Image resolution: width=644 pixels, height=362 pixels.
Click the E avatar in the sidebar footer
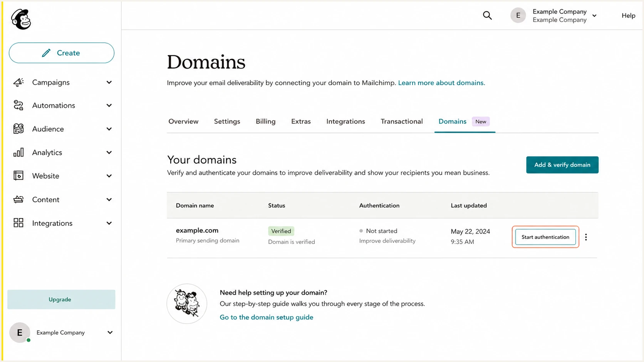coord(20,333)
